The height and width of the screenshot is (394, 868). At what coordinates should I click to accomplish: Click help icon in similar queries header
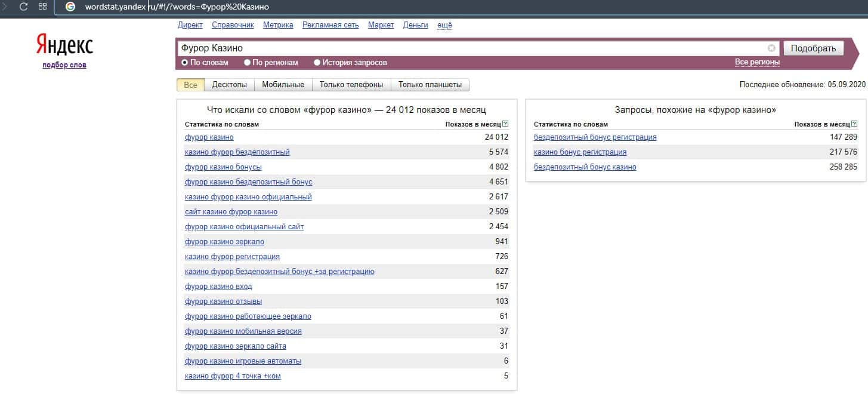pos(854,124)
